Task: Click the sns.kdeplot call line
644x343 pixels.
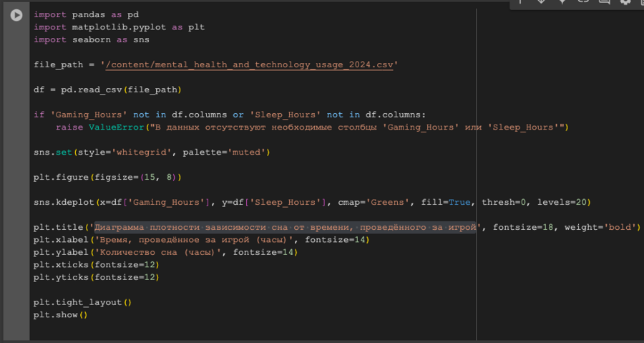Action: (x=312, y=202)
